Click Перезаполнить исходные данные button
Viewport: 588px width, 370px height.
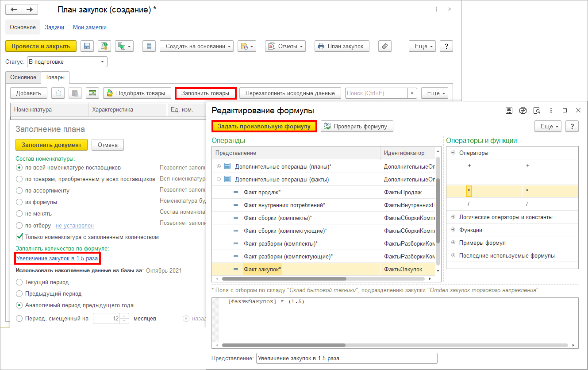290,93
